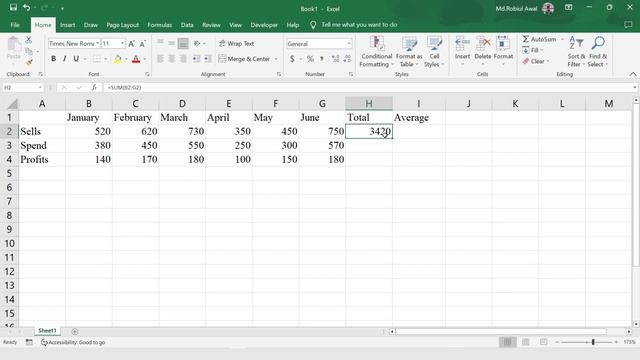The image size is (640, 360).
Task: Click Merge & Center
Action: (x=244, y=59)
